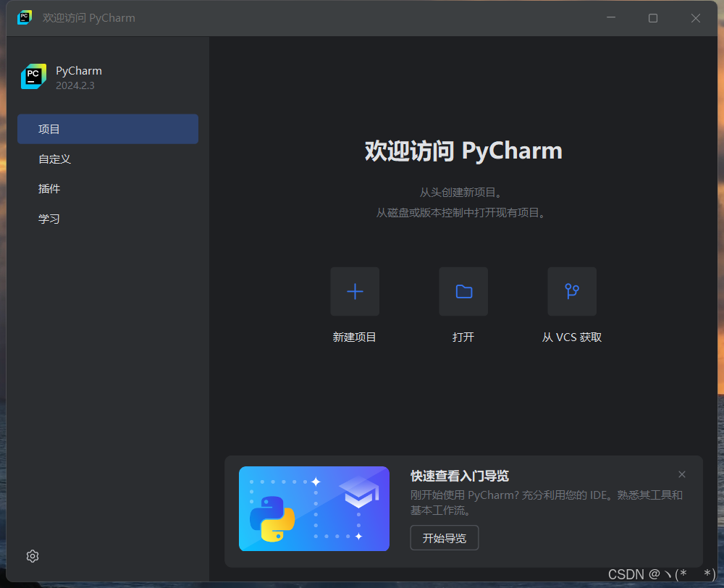Viewport: 724px width, 588px height.
Task: Click the PyCharm icon in the title bar
Action: (25, 17)
